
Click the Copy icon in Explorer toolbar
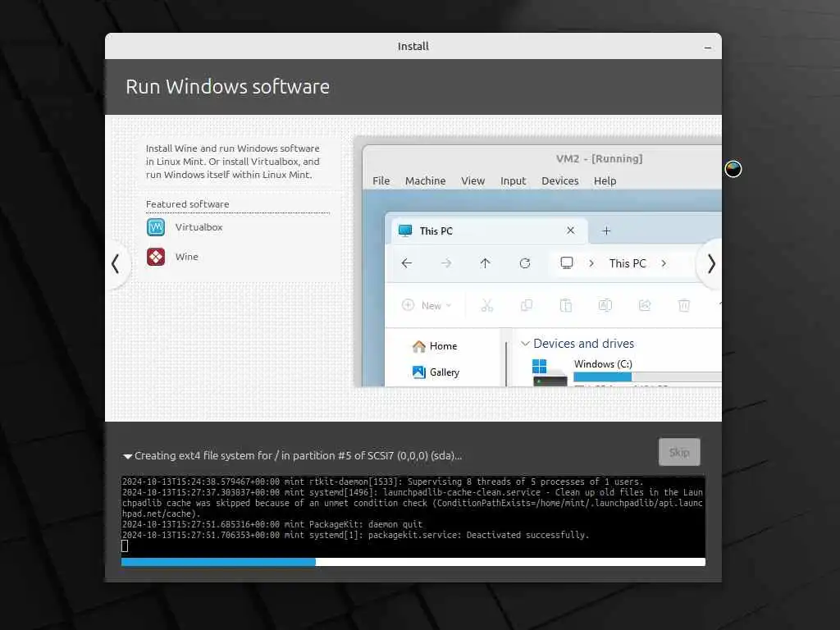tap(527, 305)
